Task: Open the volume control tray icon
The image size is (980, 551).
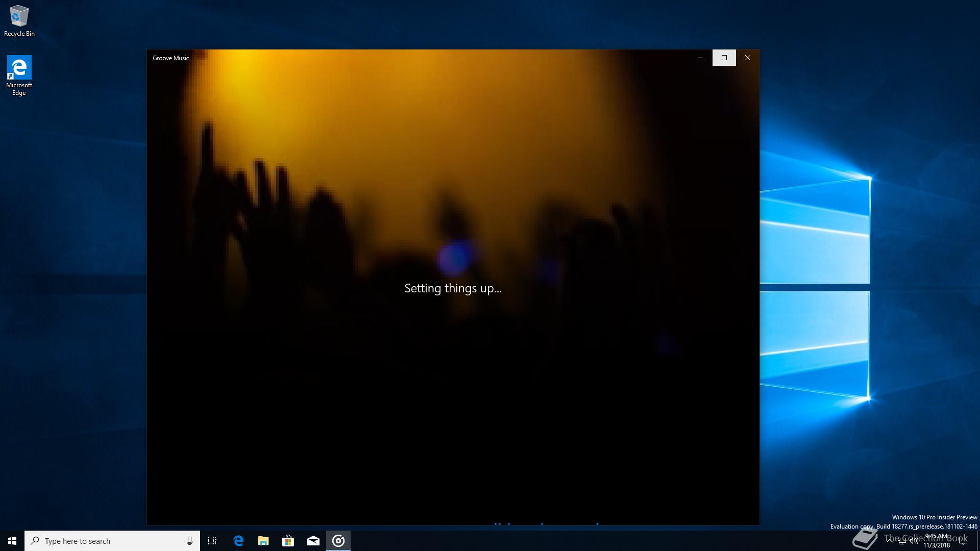Action: (x=914, y=541)
